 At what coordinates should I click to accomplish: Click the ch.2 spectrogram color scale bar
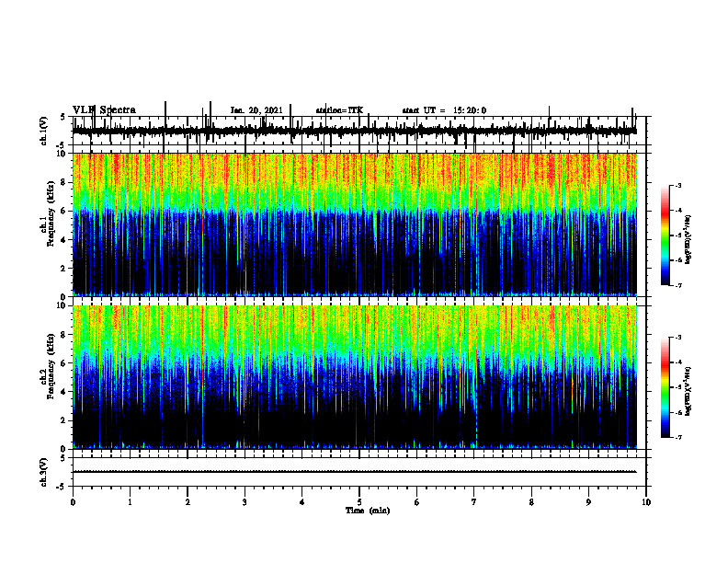point(665,387)
